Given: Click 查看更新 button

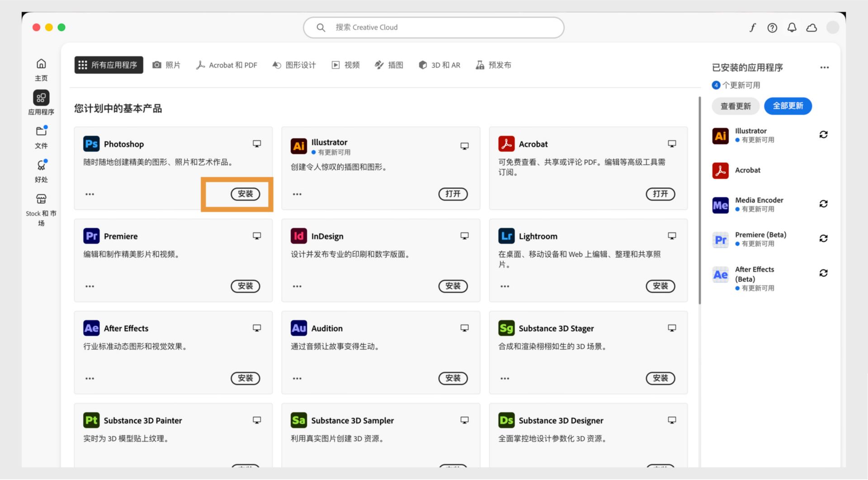Looking at the screenshot, I should [x=736, y=106].
